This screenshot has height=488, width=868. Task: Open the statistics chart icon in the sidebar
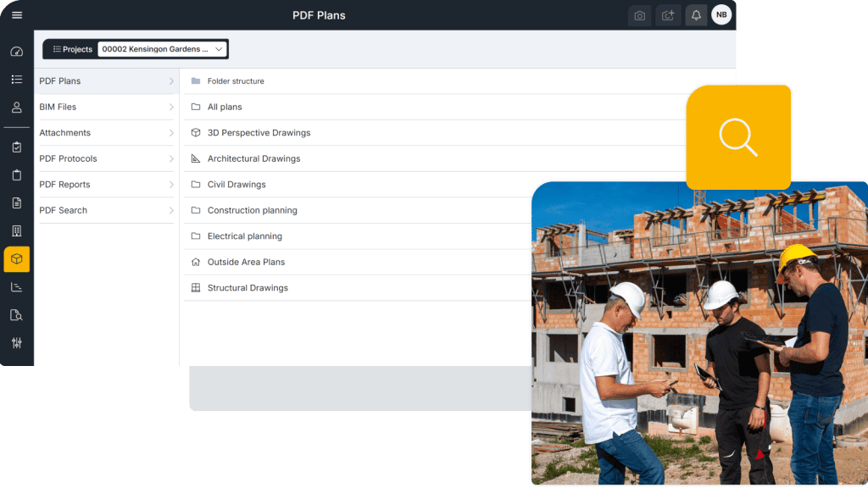pos(17,286)
